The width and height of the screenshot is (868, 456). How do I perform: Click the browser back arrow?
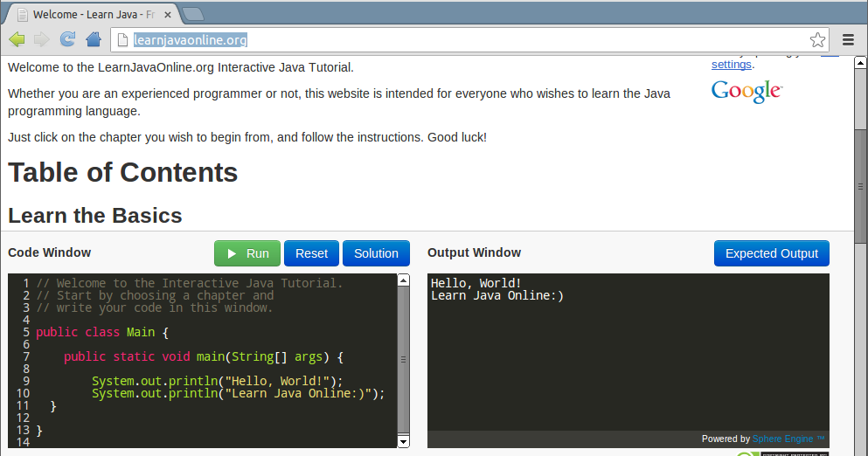(17, 39)
